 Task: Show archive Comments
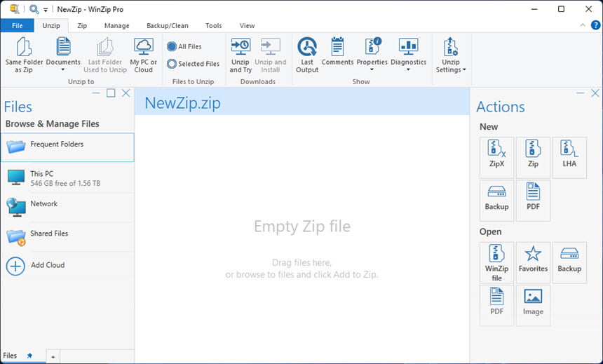click(337, 52)
